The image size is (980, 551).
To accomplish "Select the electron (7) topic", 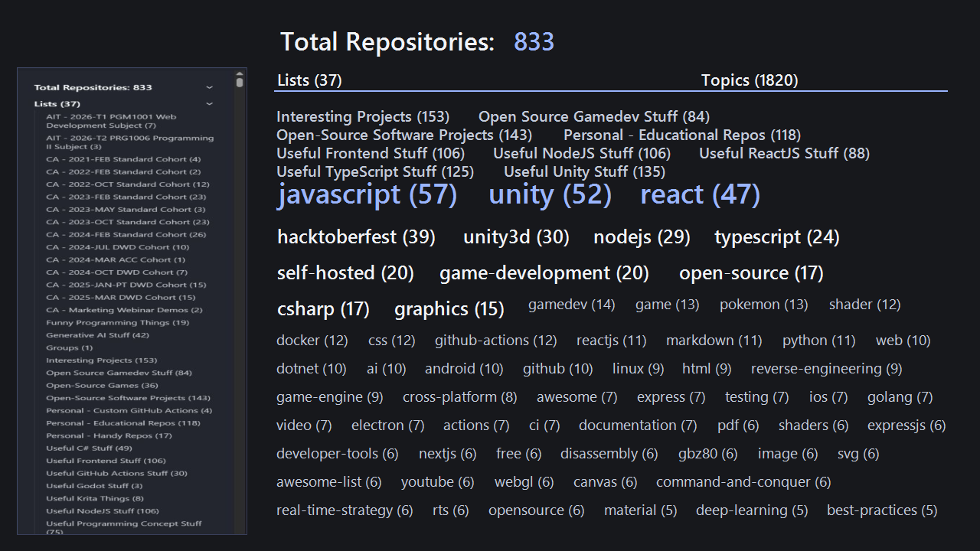I will (x=388, y=425).
